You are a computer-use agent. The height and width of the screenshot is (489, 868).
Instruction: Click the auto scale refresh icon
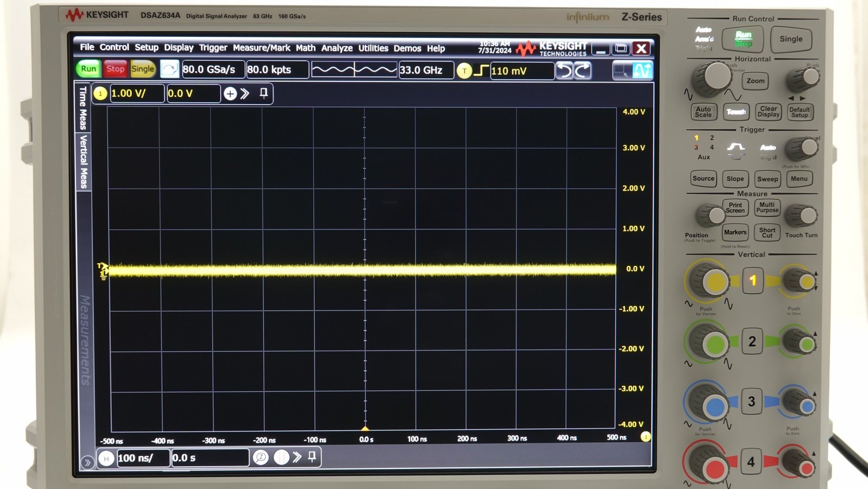169,69
